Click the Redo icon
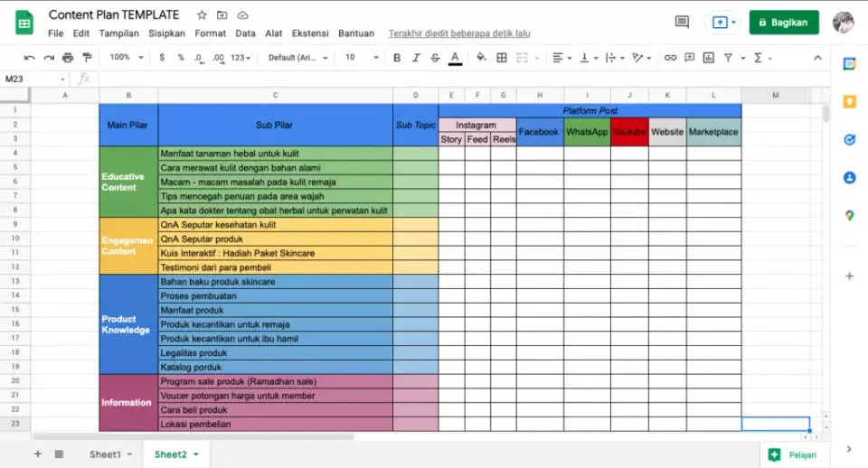This screenshot has width=868, height=468. (x=49, y=58)
